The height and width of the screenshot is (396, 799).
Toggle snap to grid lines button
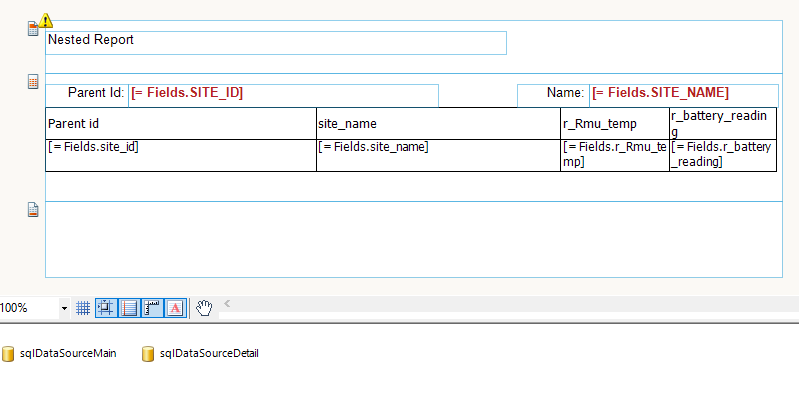[x=106, y=308]
